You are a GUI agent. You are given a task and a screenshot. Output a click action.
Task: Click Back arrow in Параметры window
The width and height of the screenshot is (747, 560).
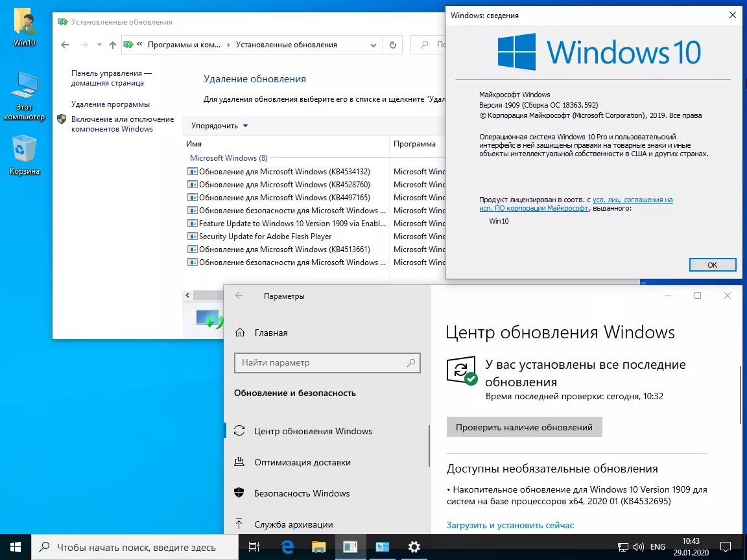239,296
